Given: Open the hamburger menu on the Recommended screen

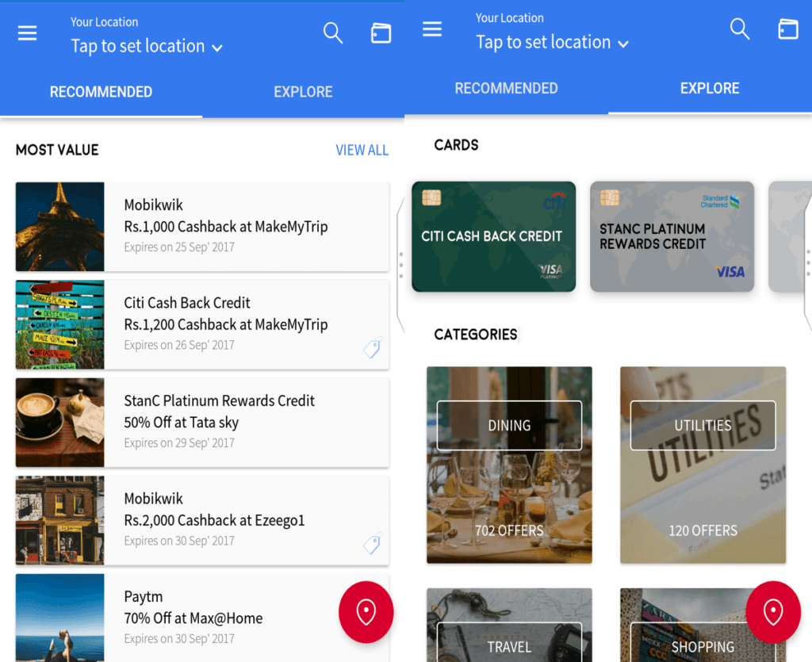Looking at the screenshot, I should 28,33.
